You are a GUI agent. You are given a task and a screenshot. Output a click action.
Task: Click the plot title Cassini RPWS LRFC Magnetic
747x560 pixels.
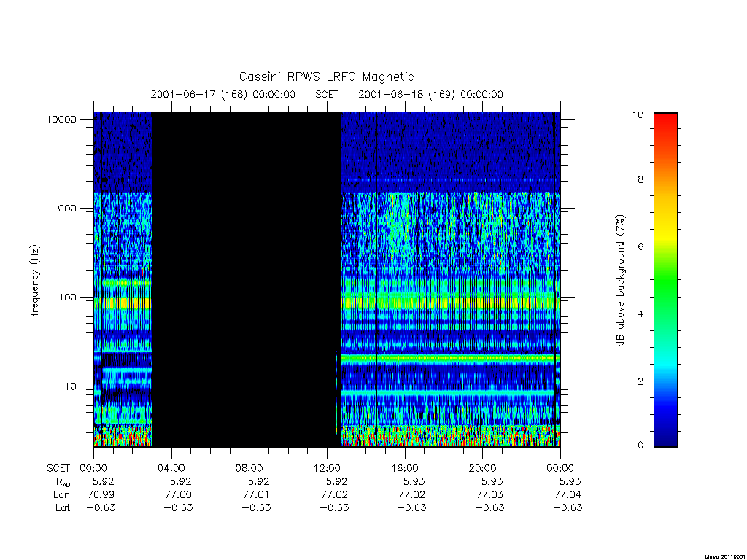pyautogui.click(x=326, y=77)
